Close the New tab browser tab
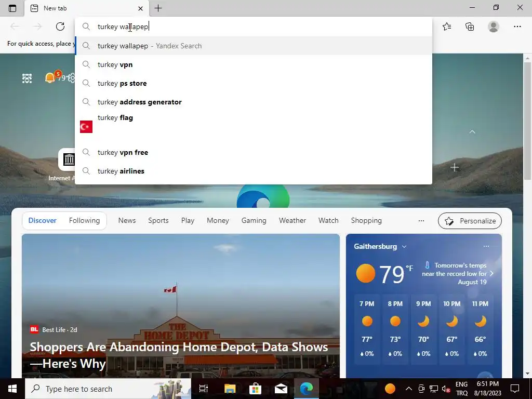The height and width of the screenshot is (399, 532). [140, 8]
